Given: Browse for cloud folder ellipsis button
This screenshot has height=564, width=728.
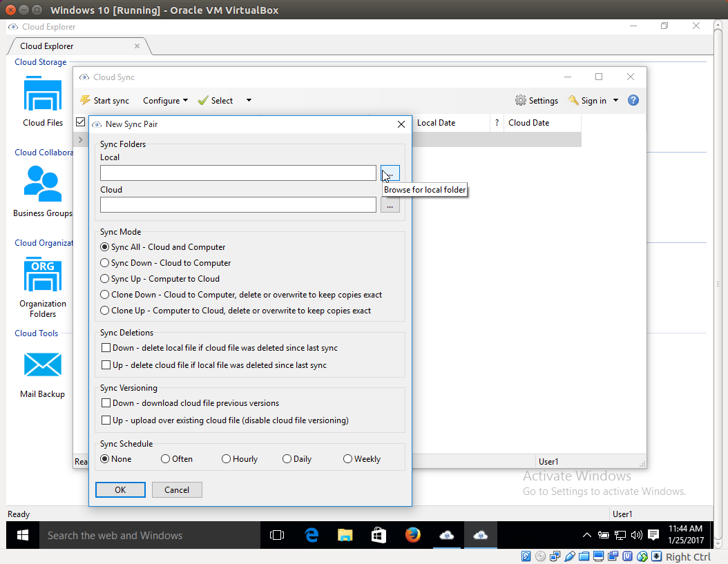Looking at the screenshot, I should [390, 205].
